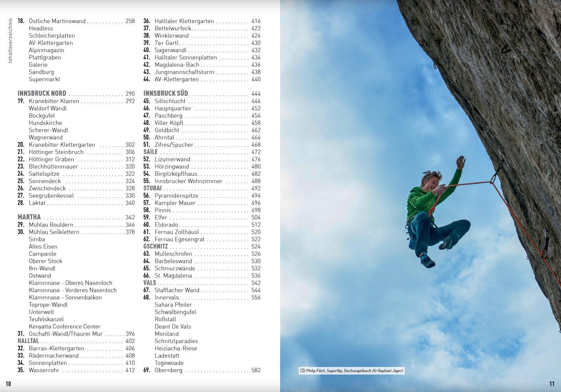
Task: Select the 'Hundskirche' sub-entry
Action: point(45,123)
